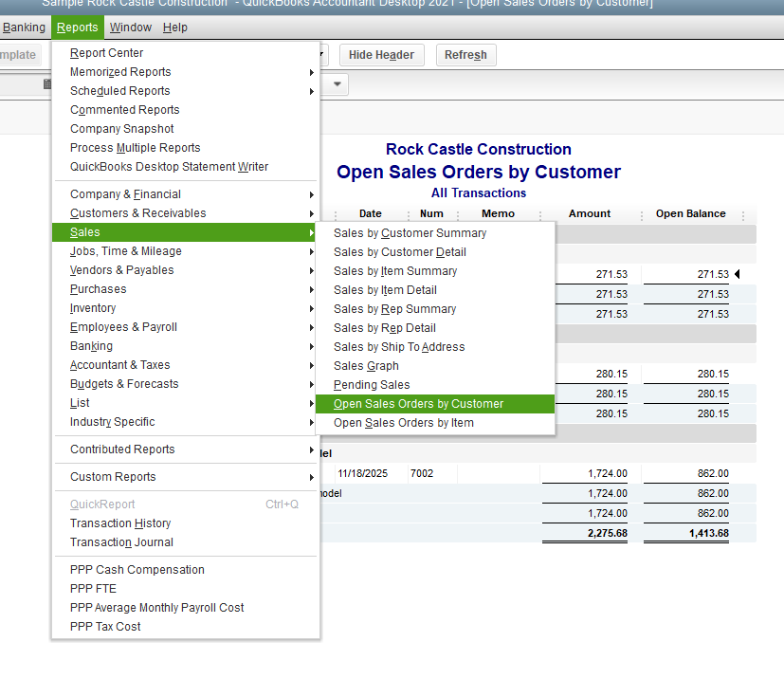The width and height of the screenshot is (784, 697).
Task: Open Budgets & Forecasts reports
Action: (186, 384)
